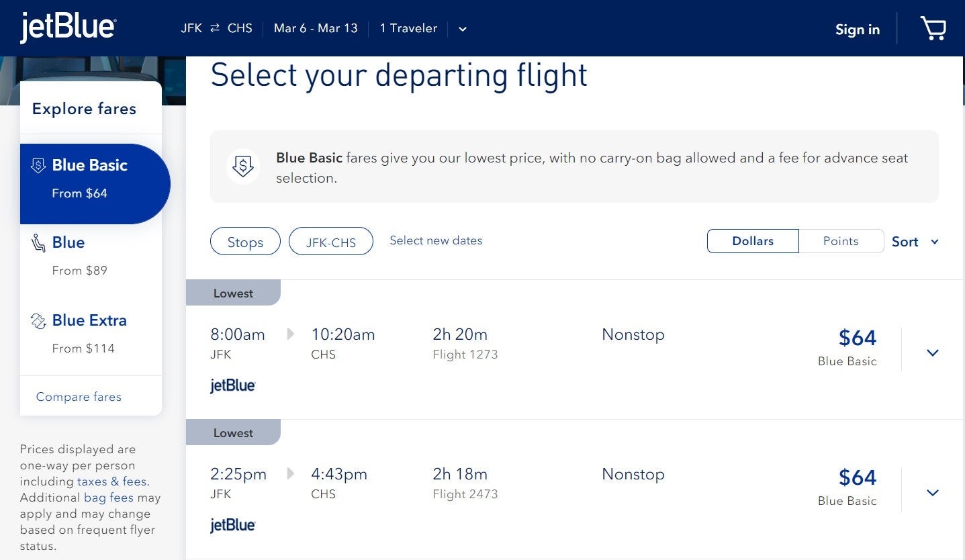Viewport: 965px width, 560px height.
Task: Open the shopping cart icon
Action: point(933,29)
